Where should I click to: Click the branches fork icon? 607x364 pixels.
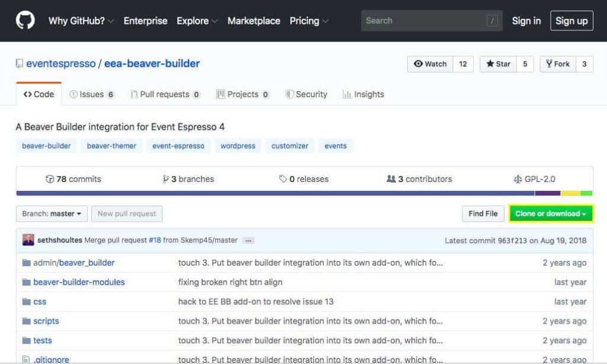166,179
